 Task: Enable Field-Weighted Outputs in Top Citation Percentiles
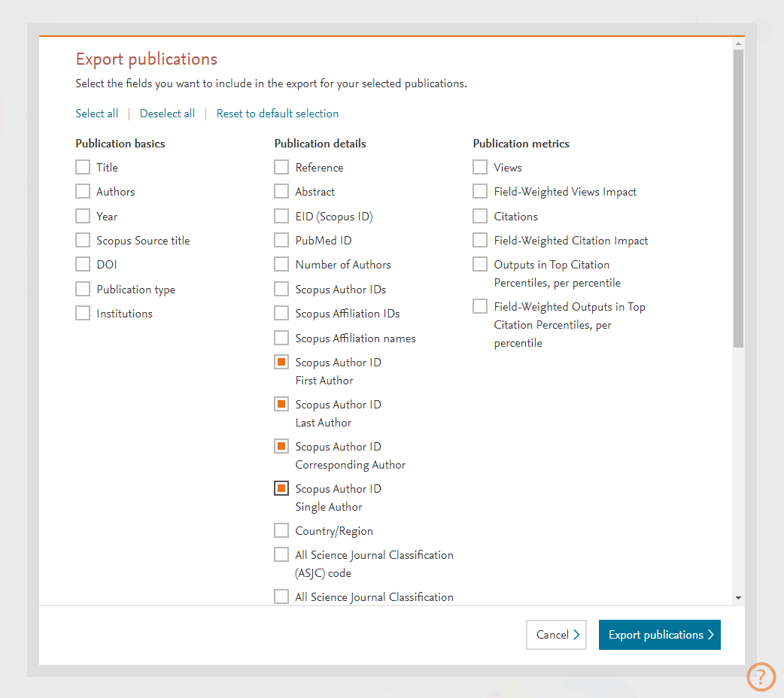click(480, 306)
